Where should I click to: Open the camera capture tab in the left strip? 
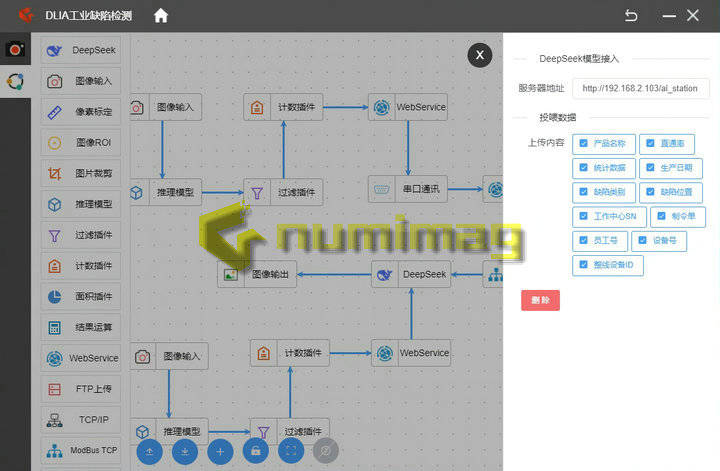coord(15,49)
